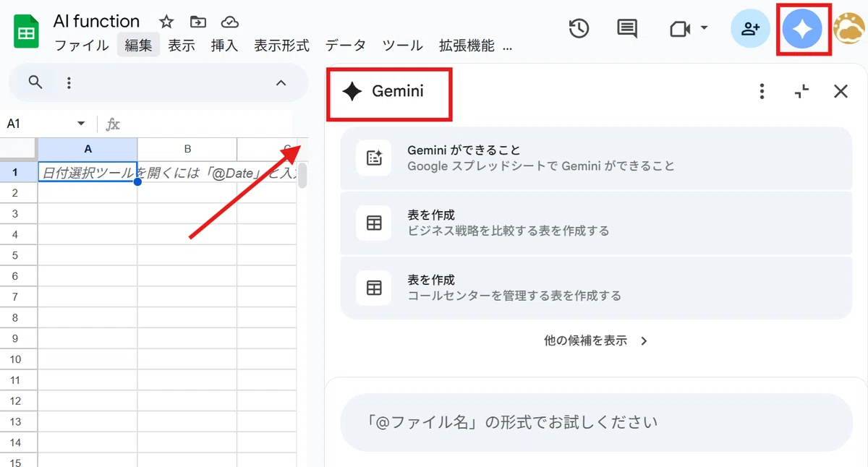Click table icon on business strategy card

pyautogui.click(x=374, y=223)
